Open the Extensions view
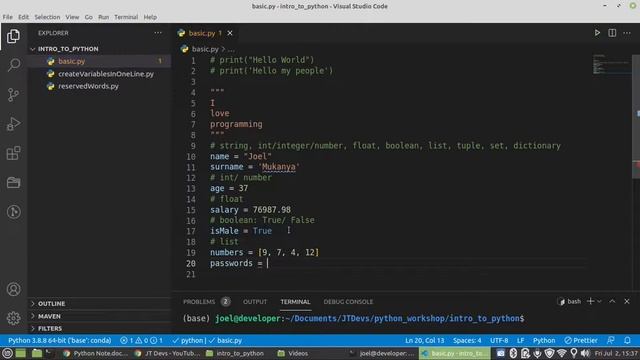The height and width of the screenshot is (360, 640). pyautogui.click(x=13, y=153)
